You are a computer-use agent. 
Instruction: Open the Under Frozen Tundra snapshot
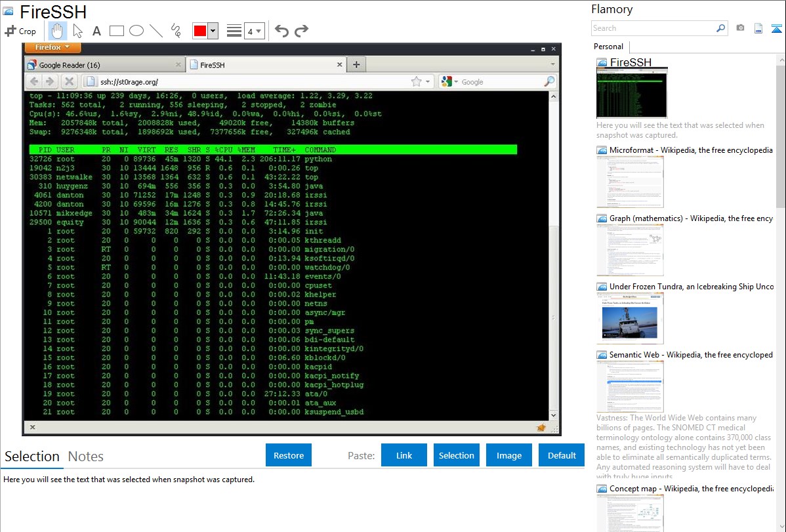(x=630, y=318)
